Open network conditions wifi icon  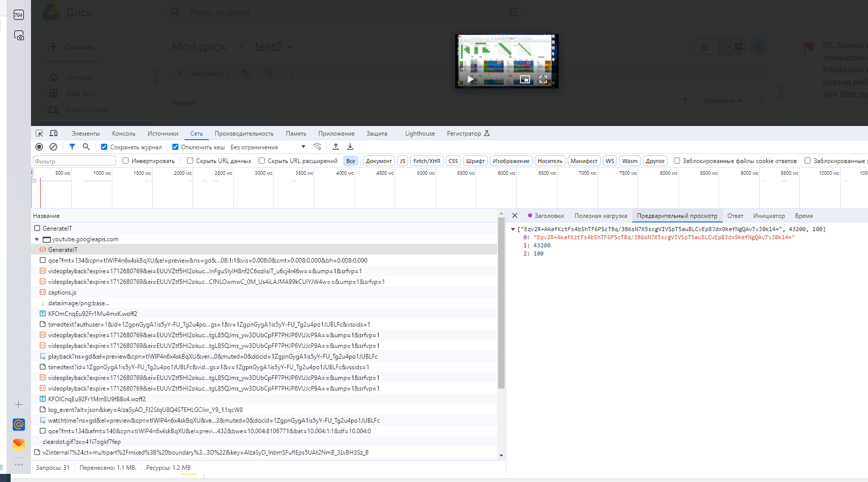318,147
